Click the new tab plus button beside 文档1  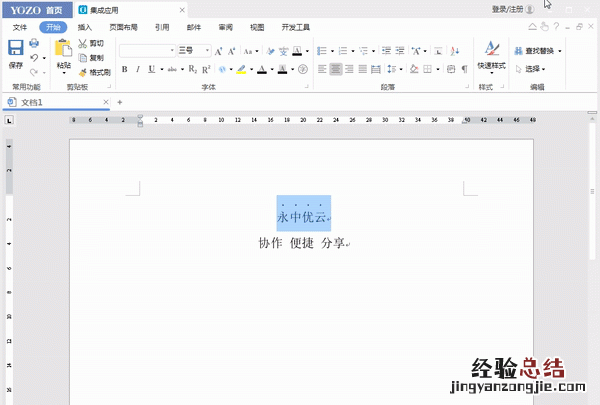(x=119, y=102)
